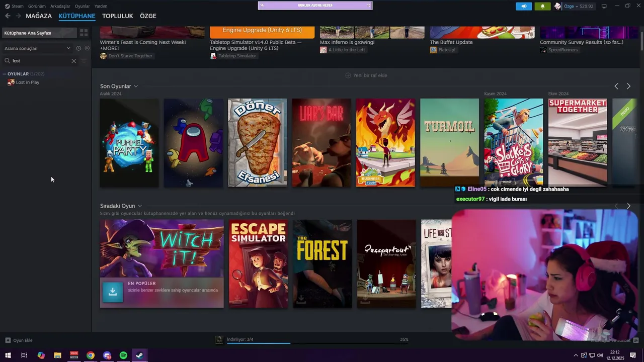The height and width of the screenshot is (362, 644).
Task: Open Spotify from the taskbar
Action: [x=123, y=355]
